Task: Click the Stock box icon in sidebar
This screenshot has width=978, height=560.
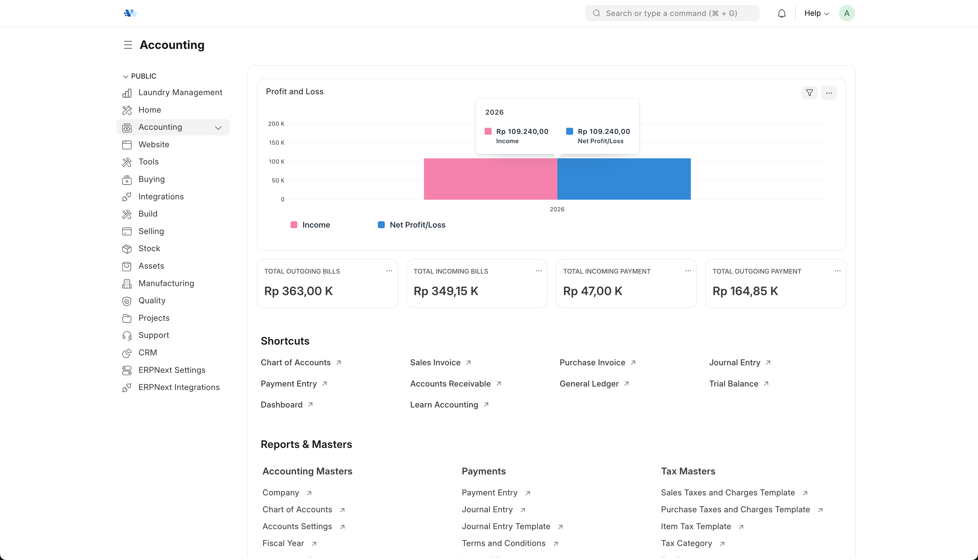Action: click(127, 249)
